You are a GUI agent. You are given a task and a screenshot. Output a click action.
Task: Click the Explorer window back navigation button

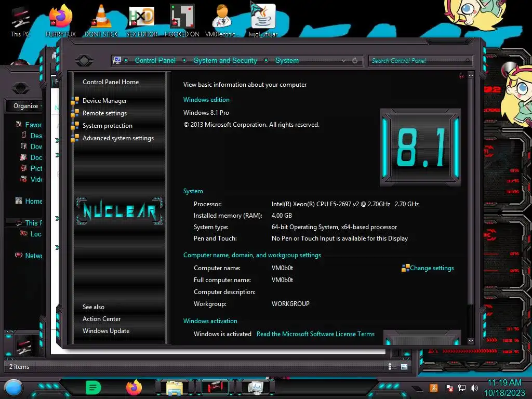pos(20,89)
